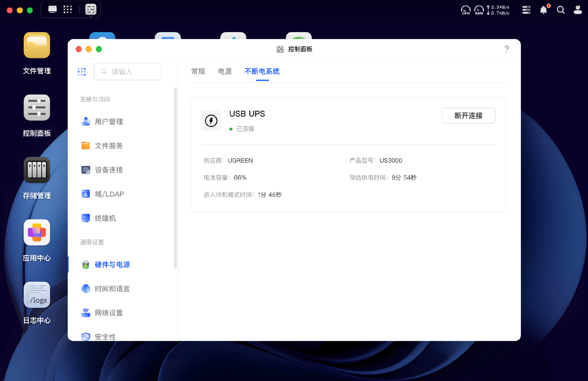Select the 不断电系统 tab
The height and width of the screenshot is (381, 588).
tap(262, 71)
